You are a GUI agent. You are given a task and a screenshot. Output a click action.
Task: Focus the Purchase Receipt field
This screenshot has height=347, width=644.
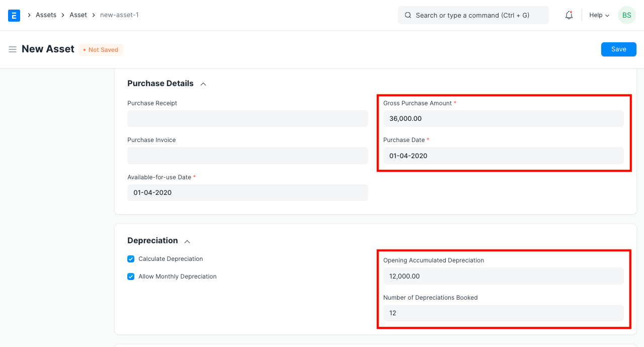[248, 119]
